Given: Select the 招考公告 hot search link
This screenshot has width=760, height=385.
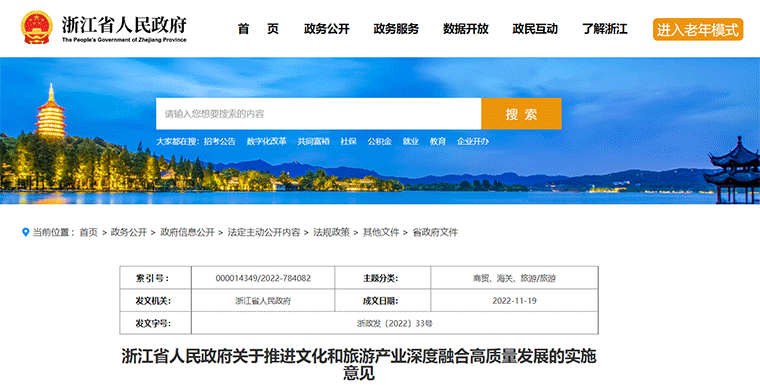Looking at the screenshot, I should click(220, 142).
